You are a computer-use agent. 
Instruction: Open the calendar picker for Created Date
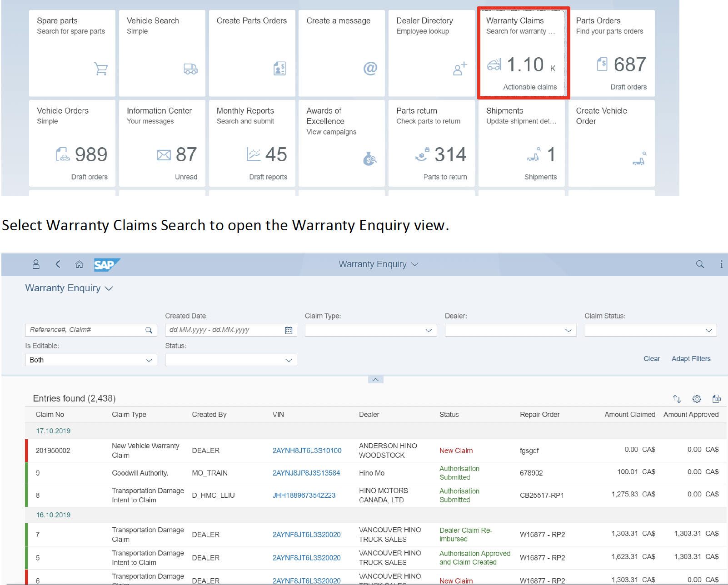(289, 330)
